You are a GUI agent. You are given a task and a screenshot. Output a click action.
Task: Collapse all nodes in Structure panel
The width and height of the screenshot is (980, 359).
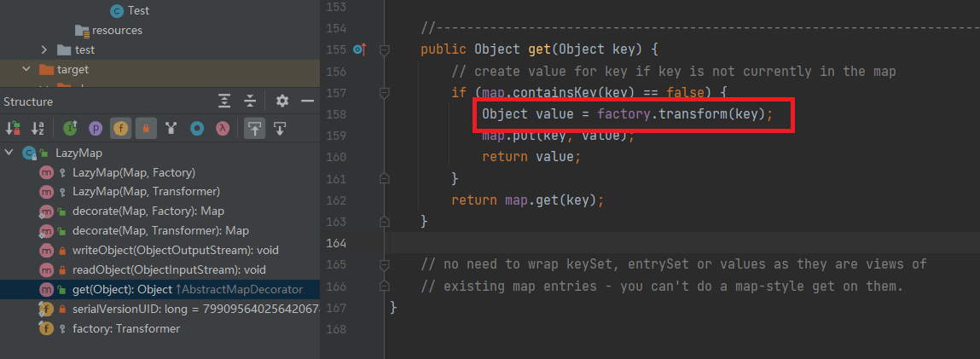pyautogui.click(x=250, y=101)
